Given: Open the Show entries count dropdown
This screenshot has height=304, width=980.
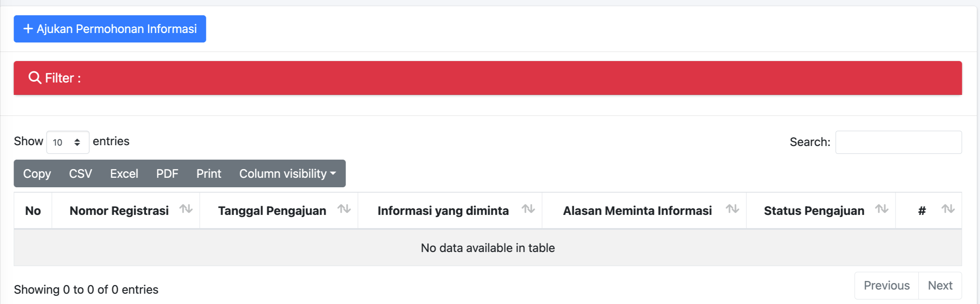Looking at the screenshot, I should (x=68, y=142).
